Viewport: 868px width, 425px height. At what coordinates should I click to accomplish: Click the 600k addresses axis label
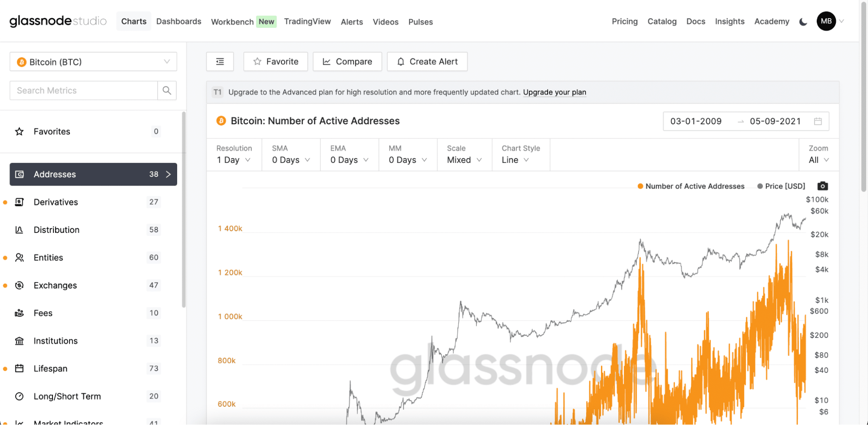pos(227,404)
